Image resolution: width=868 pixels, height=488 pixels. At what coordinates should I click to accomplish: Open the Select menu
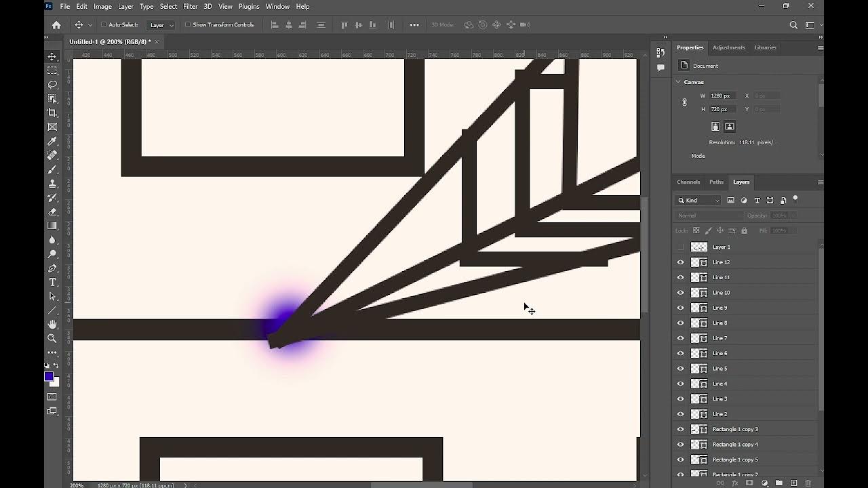point(168,6)
